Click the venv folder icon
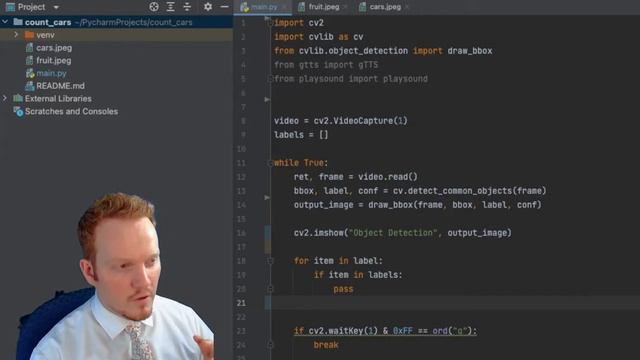640x360 pixels. coord(29,35)
